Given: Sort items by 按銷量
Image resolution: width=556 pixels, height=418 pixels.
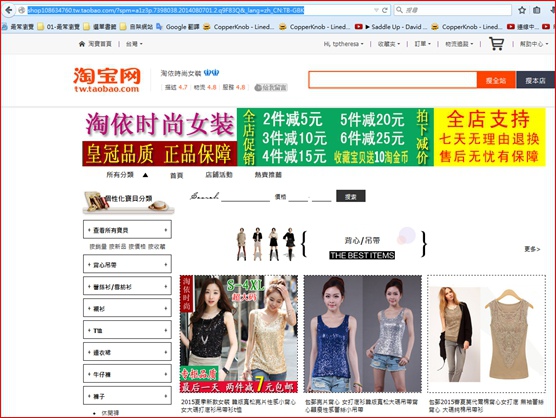Looking at the screenshot, I should [x=98, y=246].
